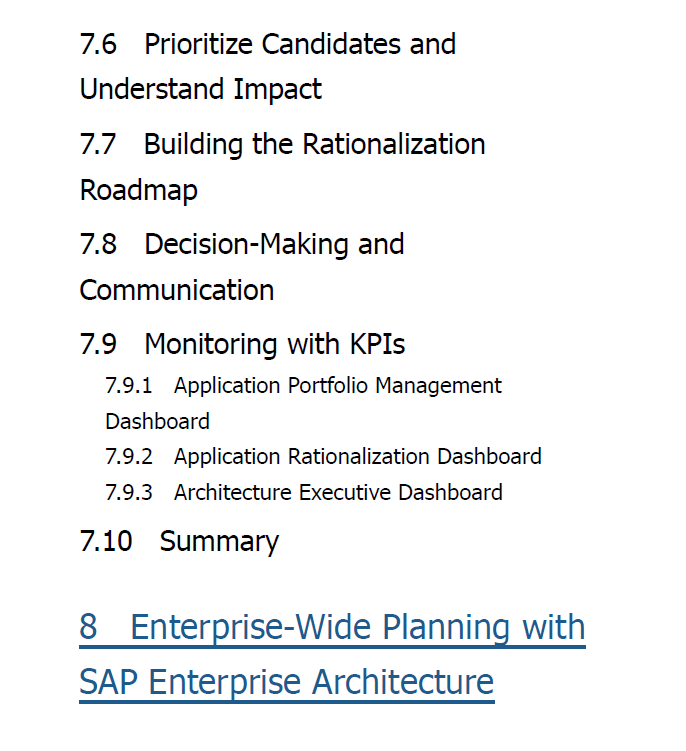
Task: Click the Understand Impact wrapped line
Action: [200, 90]
